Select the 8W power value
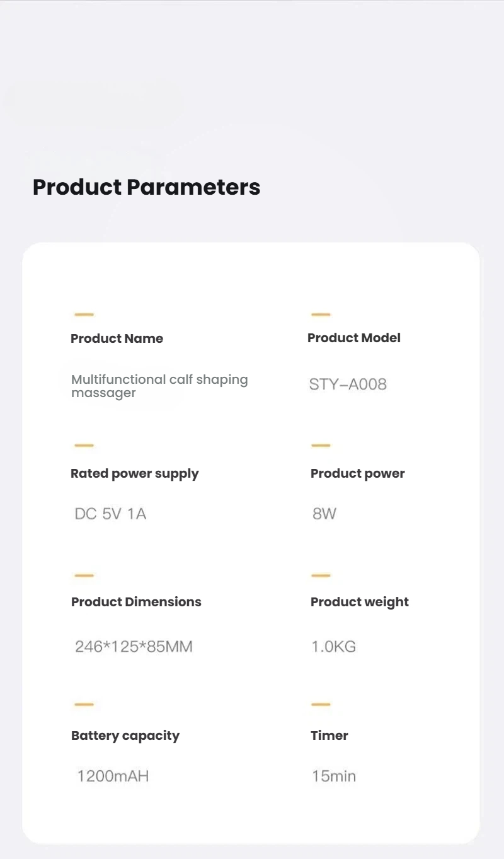The width and height of the screenshot is (504, 859). pos(324,514)
